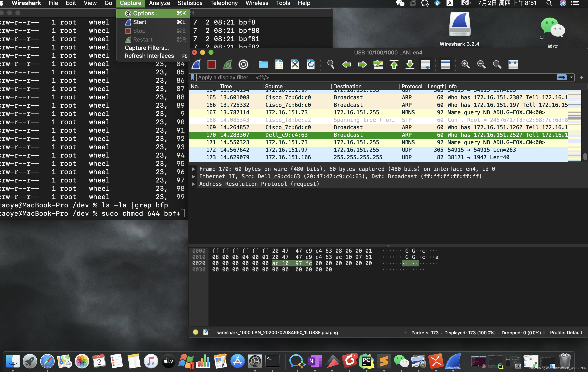The height and width of the screenshot is (372, 588).
Task: Open display filter history dropdown arrow
Action: tap(571, 77)
